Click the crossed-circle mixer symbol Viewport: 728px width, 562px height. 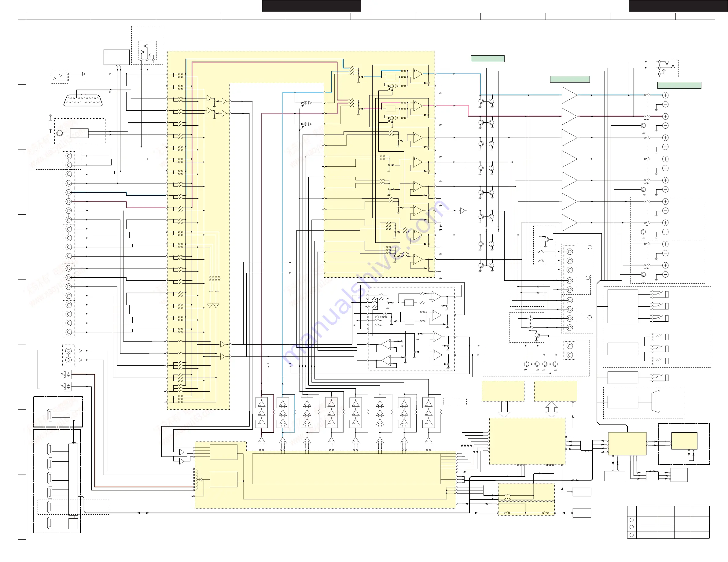[x=201, y=479]
